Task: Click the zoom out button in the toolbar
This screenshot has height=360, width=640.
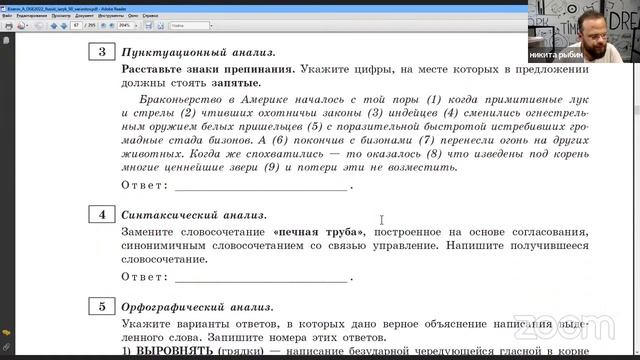Action: (x=103, y=26)
